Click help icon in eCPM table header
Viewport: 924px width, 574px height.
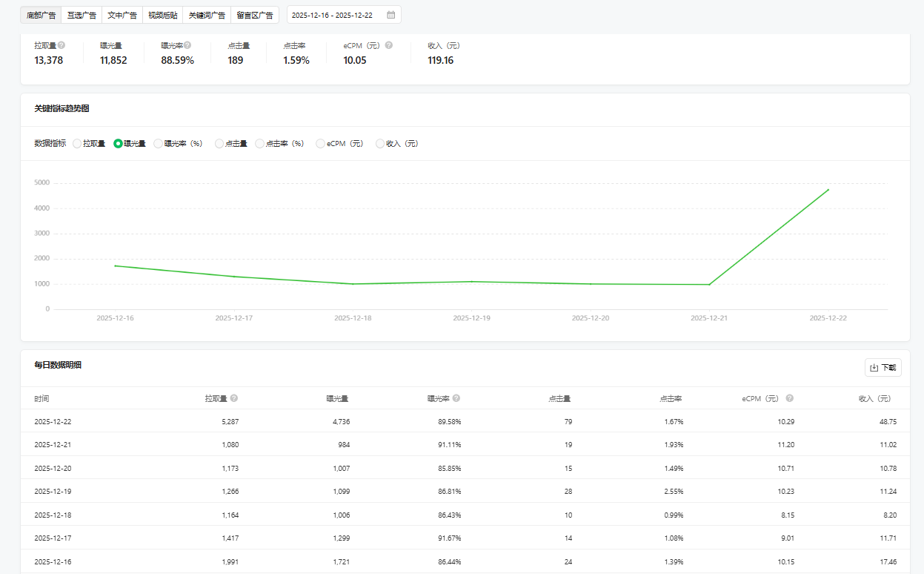pyautogui.click(x=789, y=398)
